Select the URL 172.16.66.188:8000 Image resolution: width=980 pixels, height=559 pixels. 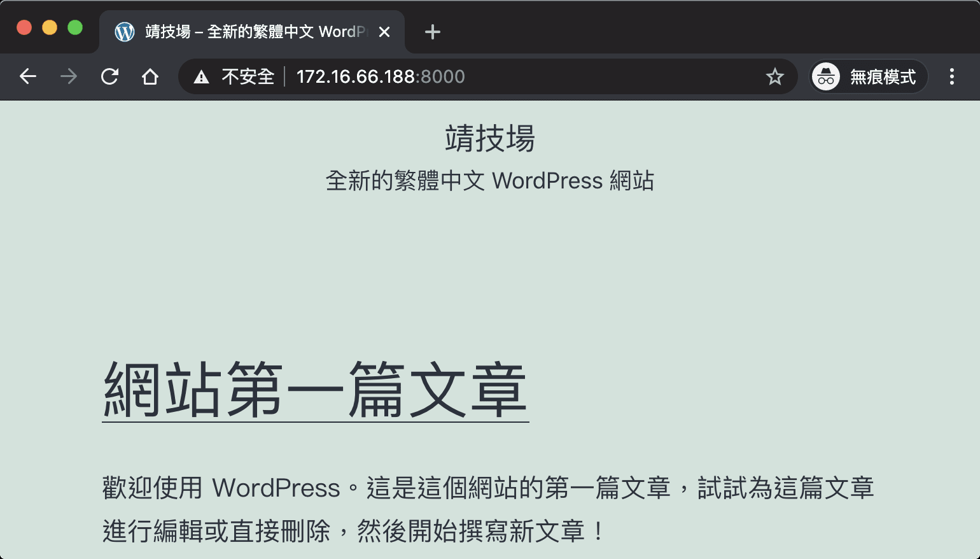pos(380,76)
